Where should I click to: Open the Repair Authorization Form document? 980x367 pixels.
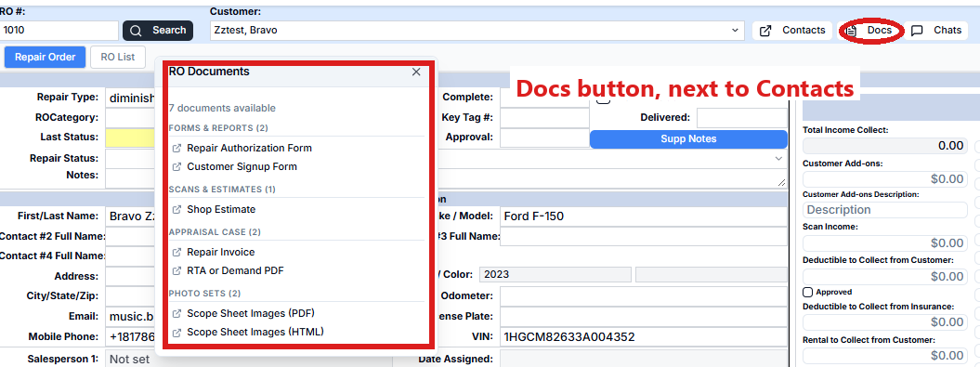pos(249,148)
